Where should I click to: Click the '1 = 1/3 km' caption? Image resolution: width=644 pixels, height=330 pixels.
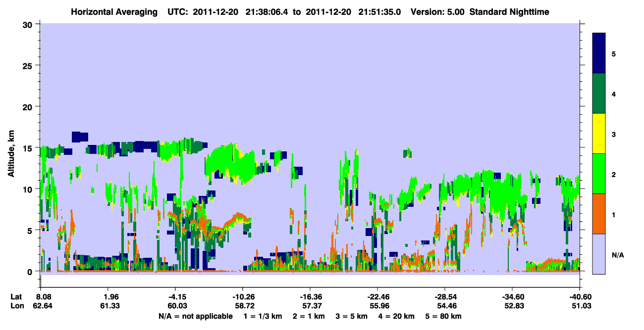(x=262, y=316)
